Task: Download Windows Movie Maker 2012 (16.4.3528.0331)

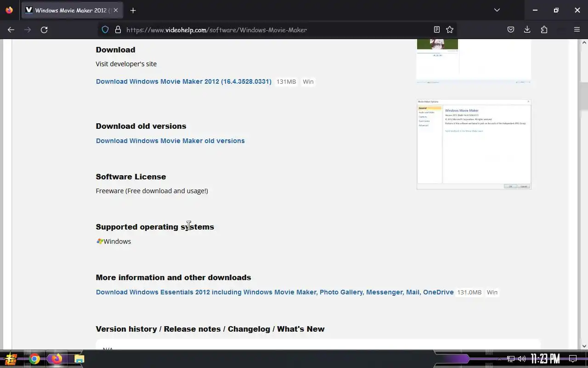Action: click(x=184, y=81)
